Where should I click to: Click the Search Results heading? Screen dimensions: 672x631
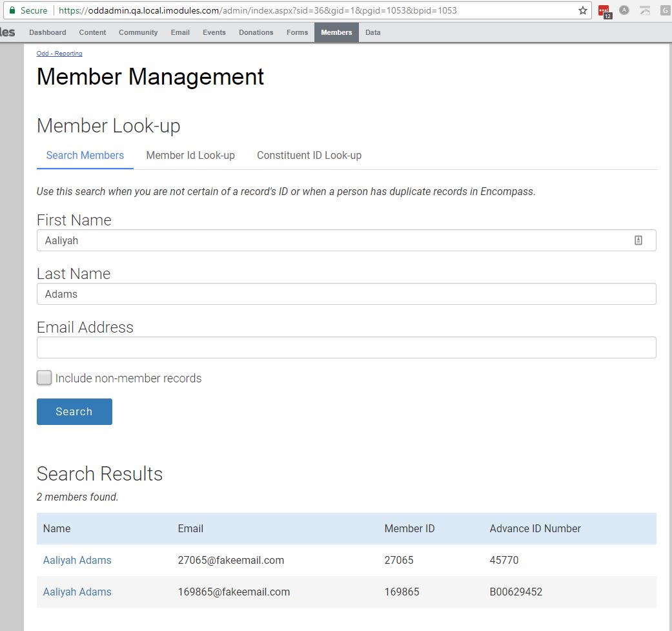(100, 473)
